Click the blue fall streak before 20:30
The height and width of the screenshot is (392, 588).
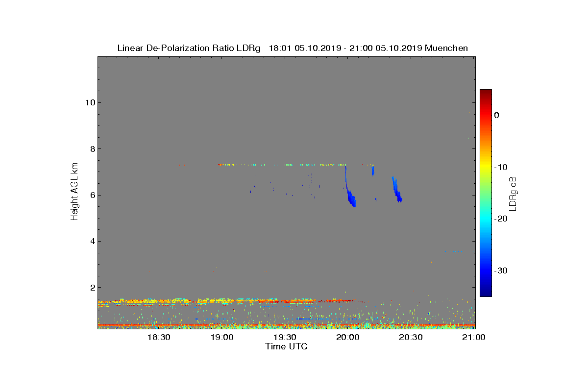pyautogui.click(x=397, y=190)
